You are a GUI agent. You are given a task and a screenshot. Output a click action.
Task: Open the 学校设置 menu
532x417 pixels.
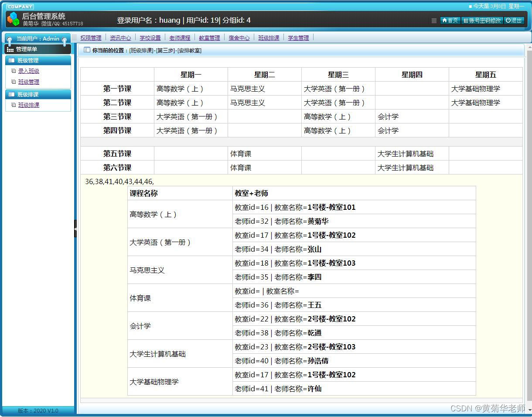click(x=150, y=38)
